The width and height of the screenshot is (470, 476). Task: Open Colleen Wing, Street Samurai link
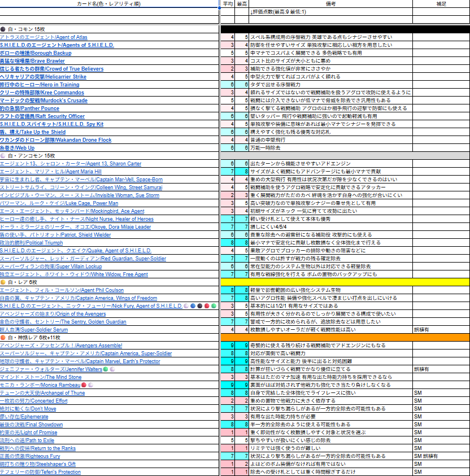click(81, 187)
